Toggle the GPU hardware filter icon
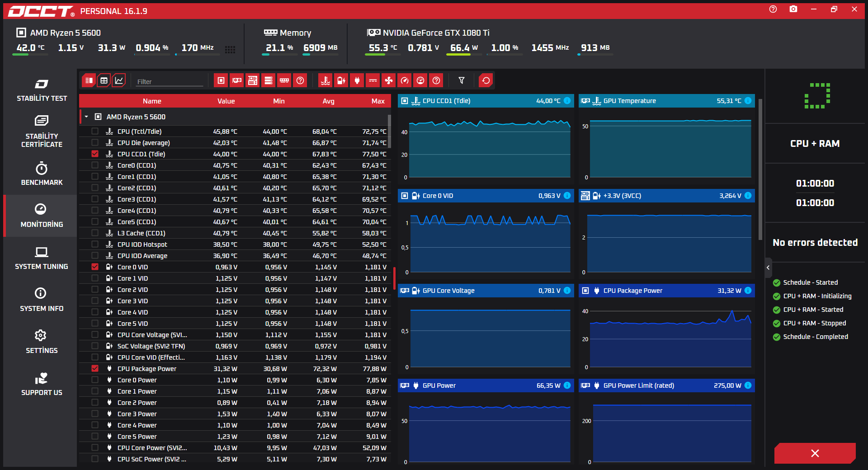The height and width of the screenshot is (470, 868). (237, 80)
